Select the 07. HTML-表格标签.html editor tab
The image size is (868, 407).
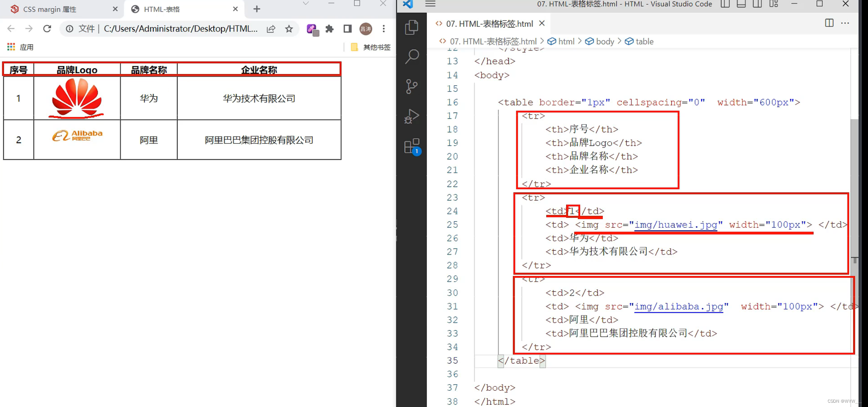point(489,24)
